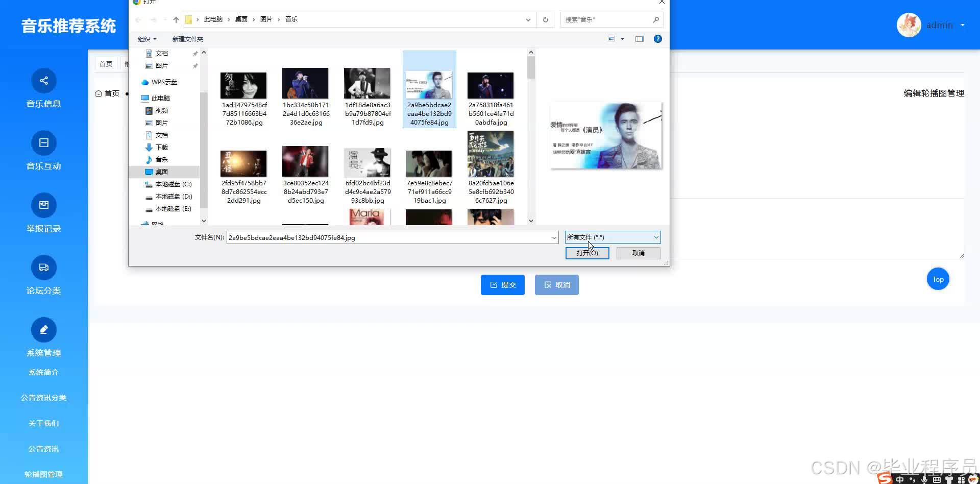980x484 pixels.
Task: Select 音乐 folder in navigation tree
Action: click(x=161, y=160)
